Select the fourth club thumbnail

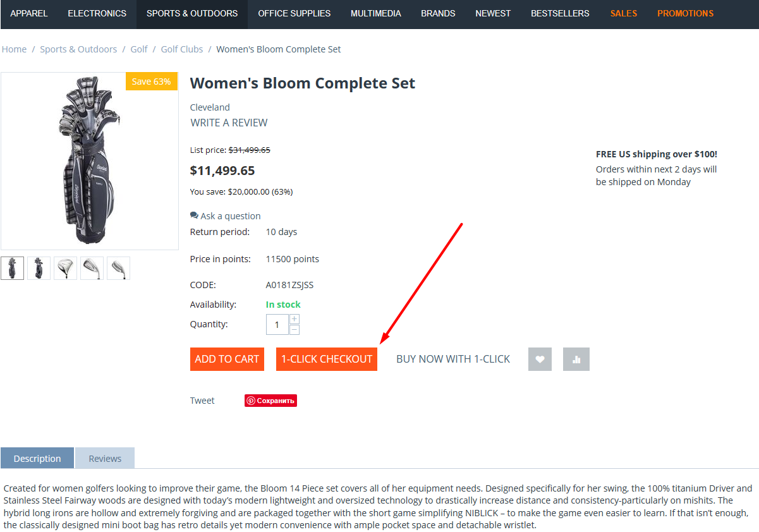point(92,268)
